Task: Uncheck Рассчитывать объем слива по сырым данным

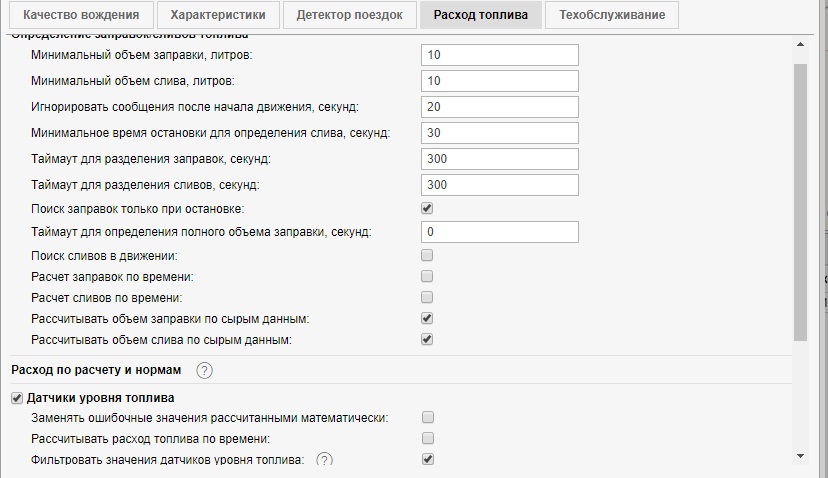Action: point(427,339)
